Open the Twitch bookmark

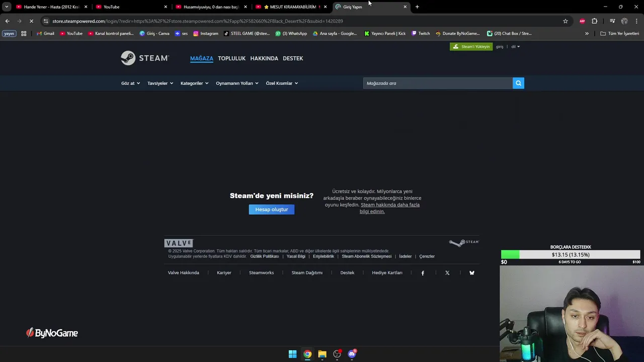pyautogui.click(x=421, y=34)
